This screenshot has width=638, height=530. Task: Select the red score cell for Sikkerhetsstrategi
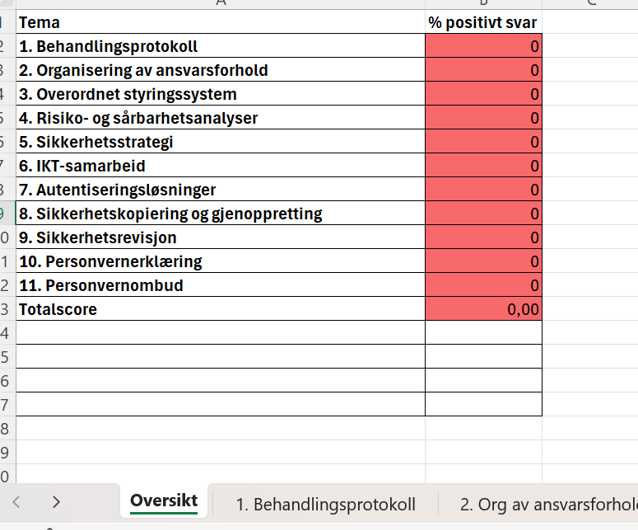coord(483,142)
